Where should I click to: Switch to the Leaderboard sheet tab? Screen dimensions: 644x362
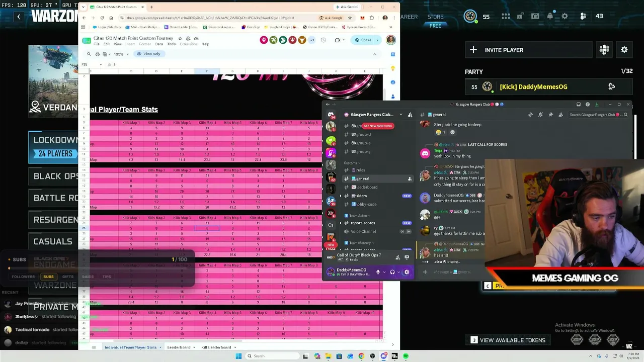179,347
